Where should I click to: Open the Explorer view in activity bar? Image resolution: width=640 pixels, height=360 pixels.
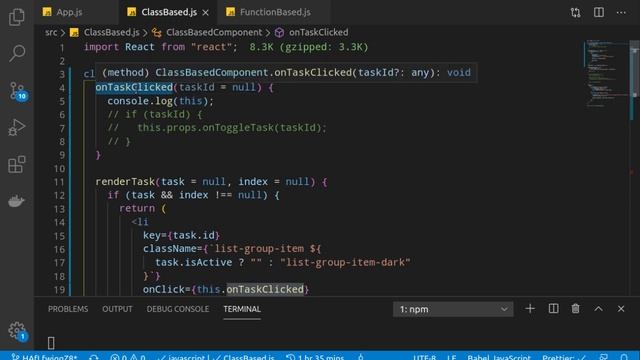coord(17,17)
